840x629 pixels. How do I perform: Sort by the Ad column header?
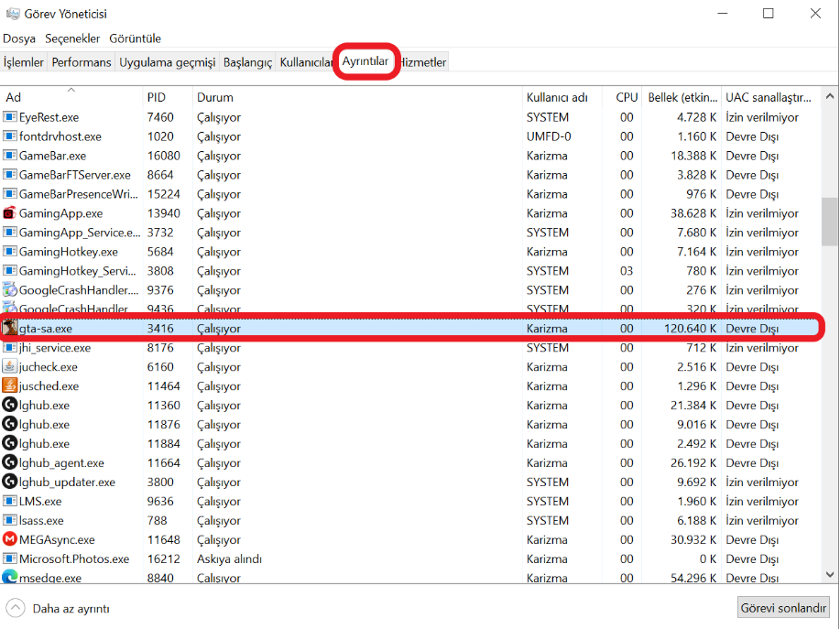pyautogui.click(x=71, y=97)
